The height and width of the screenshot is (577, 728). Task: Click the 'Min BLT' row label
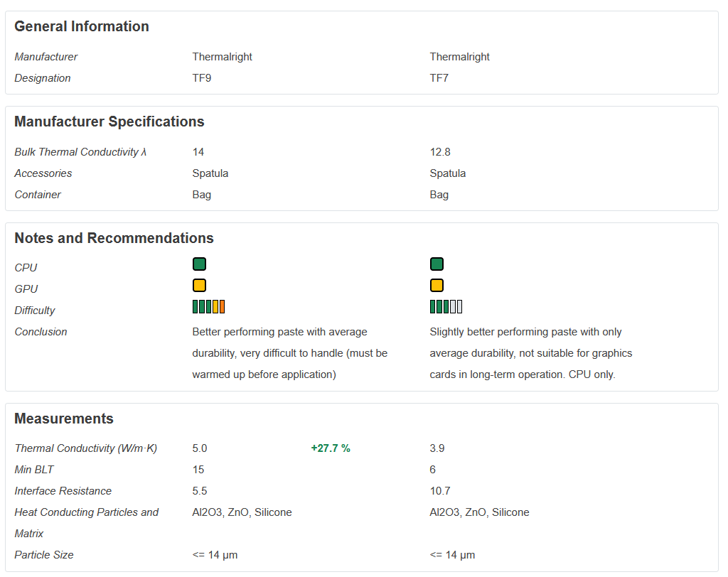click(34, 470)
